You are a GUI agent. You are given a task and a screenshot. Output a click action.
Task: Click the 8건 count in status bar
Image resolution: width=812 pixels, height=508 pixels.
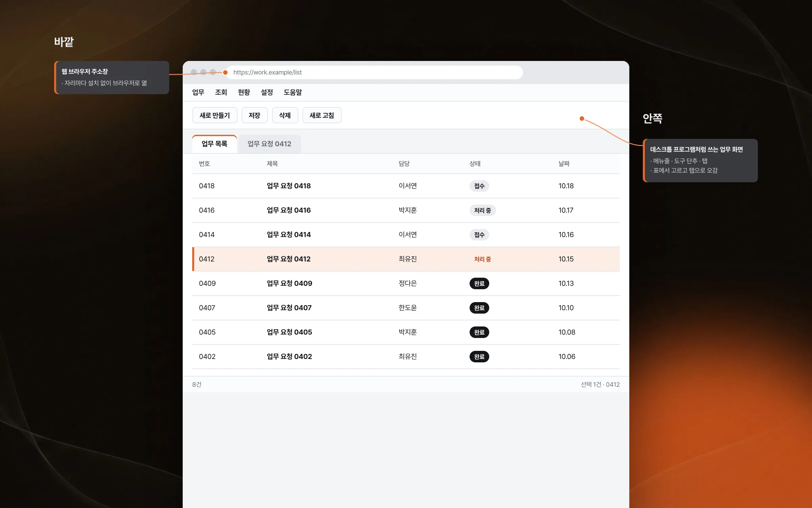[x=197, y=384]
